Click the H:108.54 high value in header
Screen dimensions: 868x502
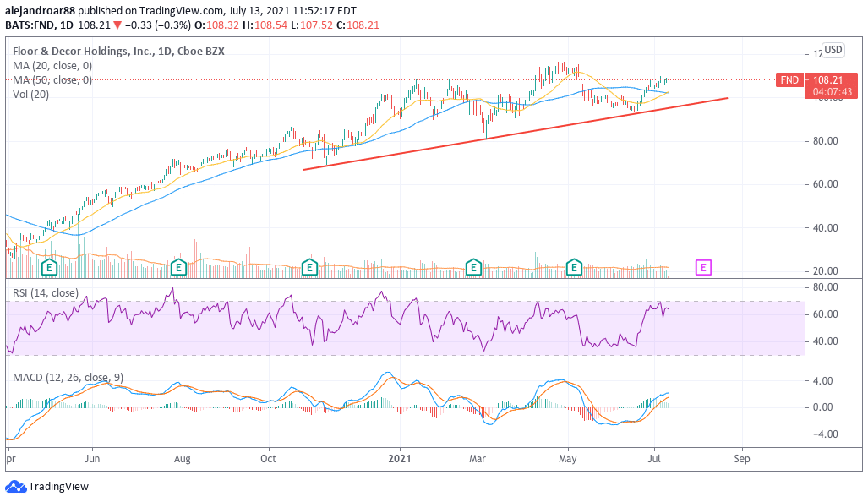(x=264, y=25)
